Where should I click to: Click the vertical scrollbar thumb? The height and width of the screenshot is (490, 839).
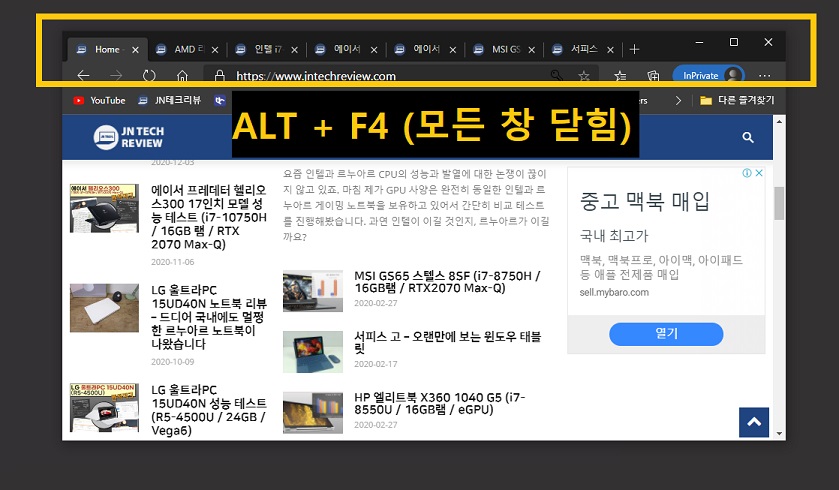[779, 203]
